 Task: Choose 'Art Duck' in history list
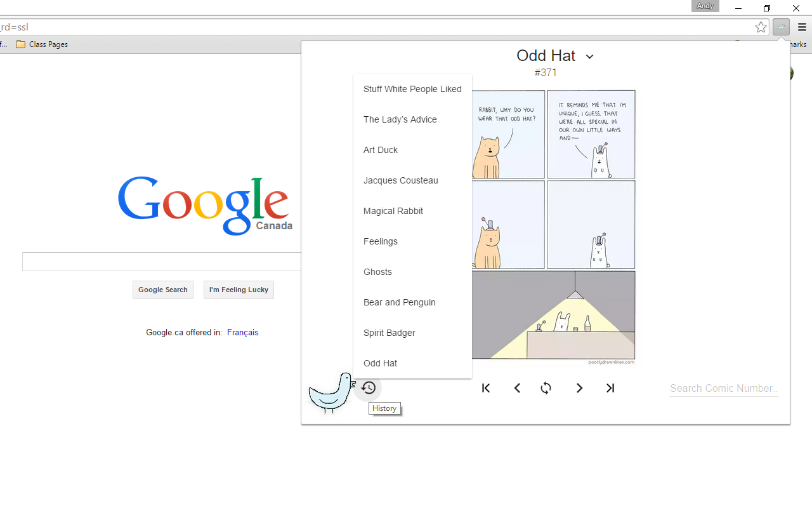pyautogui.click(x=412, y=150)
